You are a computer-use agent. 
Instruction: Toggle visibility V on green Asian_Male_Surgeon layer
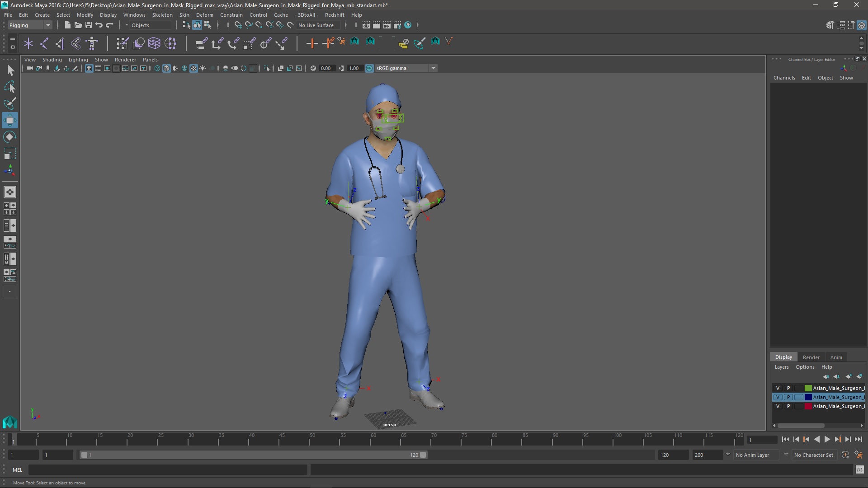pos(778,388)
